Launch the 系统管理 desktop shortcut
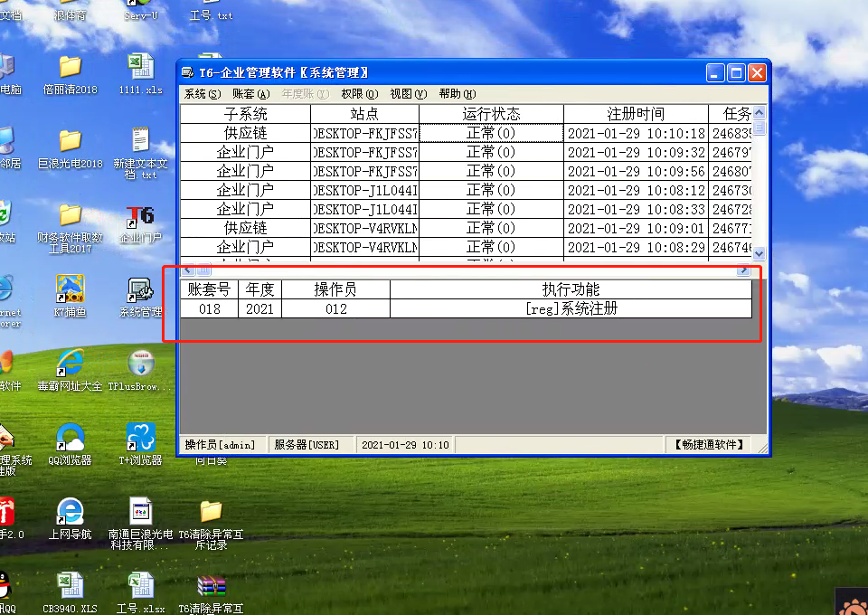The width and height of the screenshot is (868, 615). click(x=141, y=290)
